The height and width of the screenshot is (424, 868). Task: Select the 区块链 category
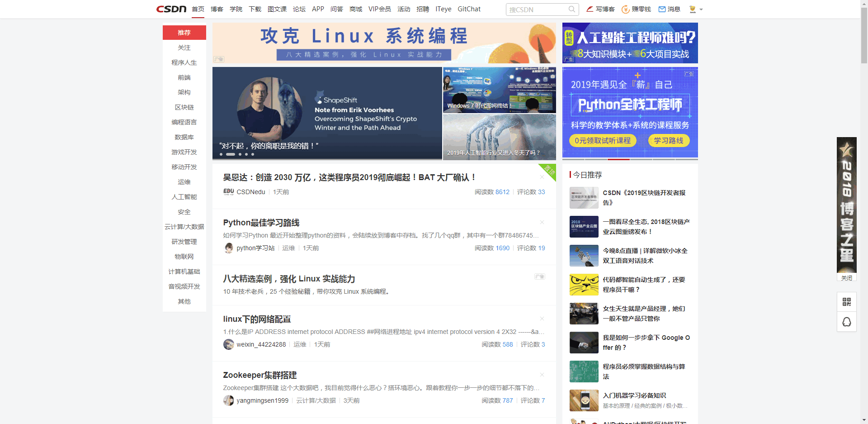click(184, 107)
